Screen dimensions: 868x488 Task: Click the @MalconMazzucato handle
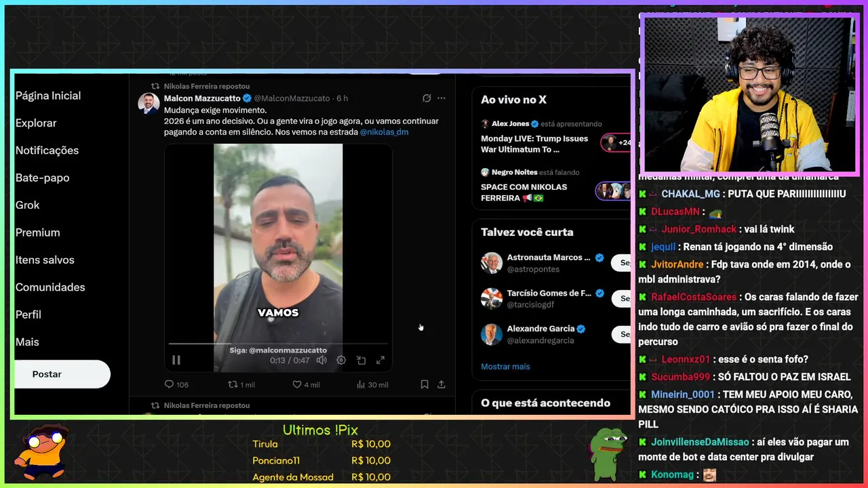click(x=292, y=98)
